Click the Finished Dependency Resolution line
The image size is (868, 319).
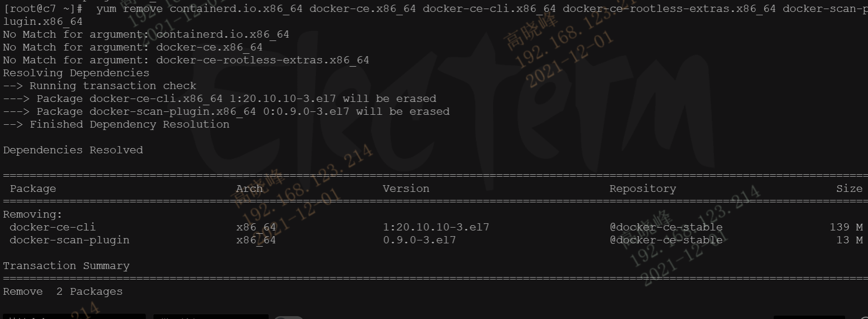pyautogui.click(x=116, y=124)
